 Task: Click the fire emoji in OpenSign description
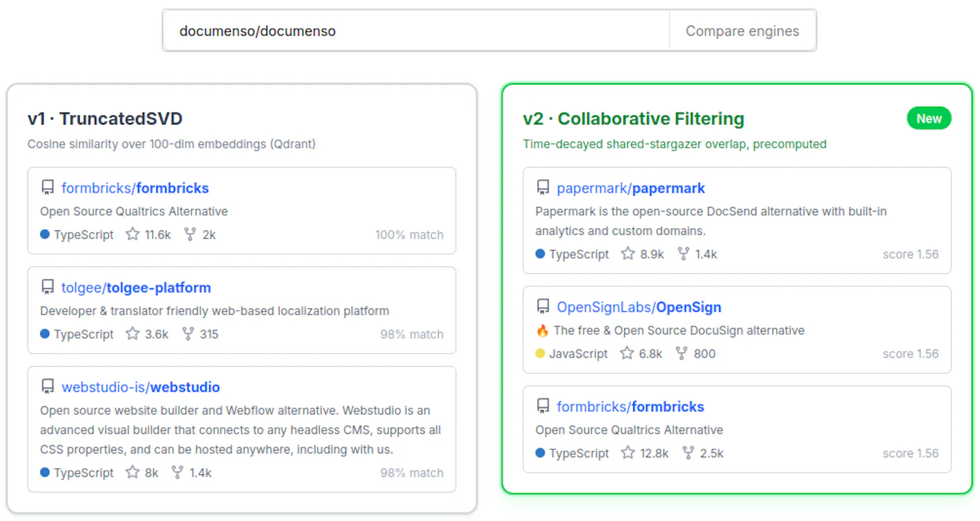click(x=542, y=331)
